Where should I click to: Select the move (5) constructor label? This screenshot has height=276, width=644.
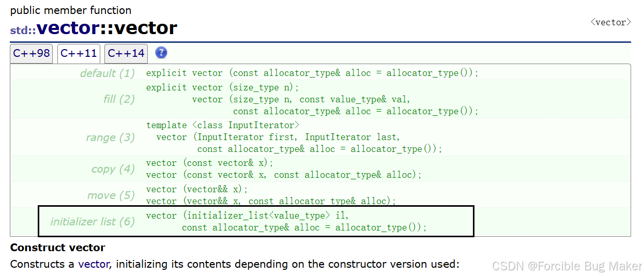pyautogui.click(x=111, y=195)
